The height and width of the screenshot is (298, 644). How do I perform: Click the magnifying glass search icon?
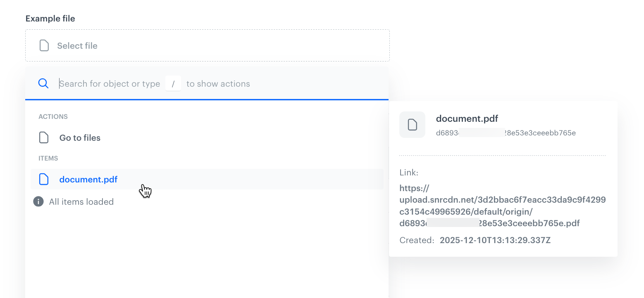pyautogui.click(x=43, y=83)
